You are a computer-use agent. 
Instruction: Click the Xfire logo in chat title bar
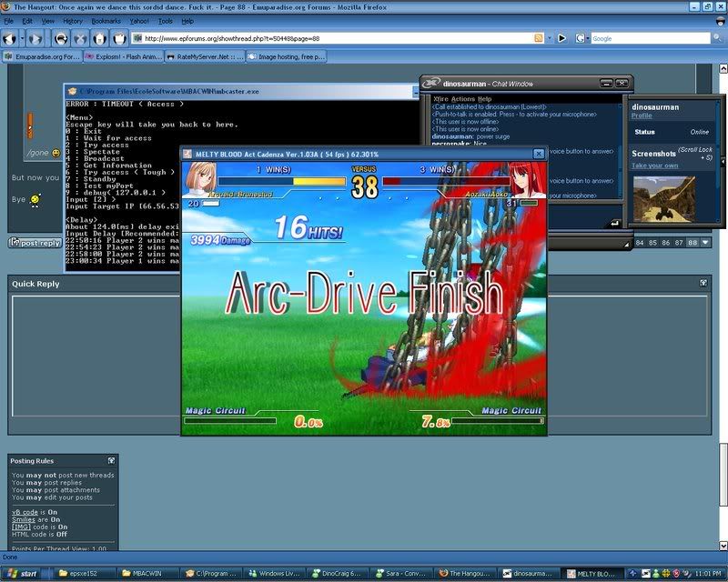coord(430,83)
